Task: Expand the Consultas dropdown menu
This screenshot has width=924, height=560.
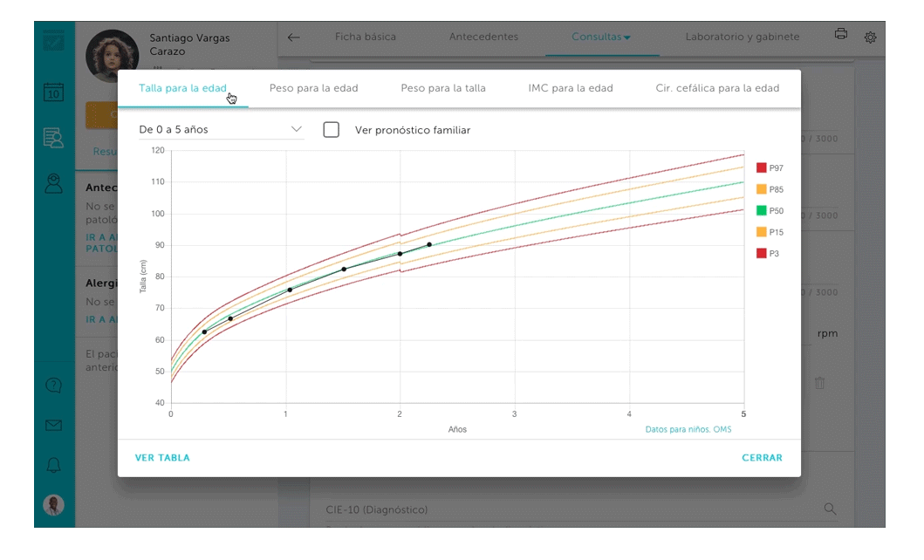Action: click(x=601, y=37)
